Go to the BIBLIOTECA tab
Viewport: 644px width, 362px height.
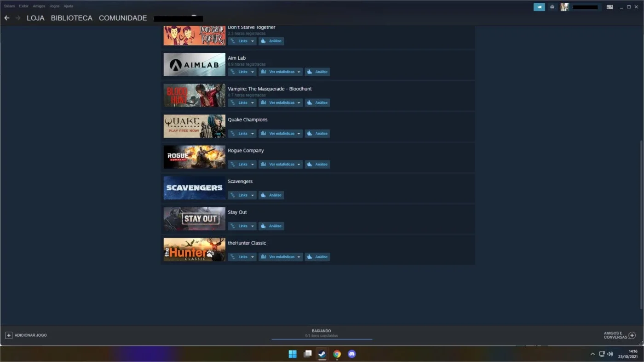pyautogui.click(x=72, y=18)
